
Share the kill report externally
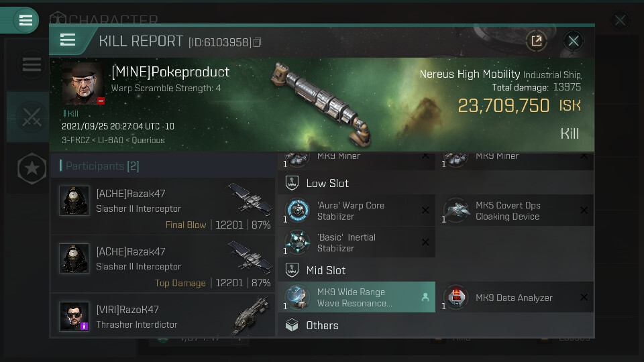[536, 41]
